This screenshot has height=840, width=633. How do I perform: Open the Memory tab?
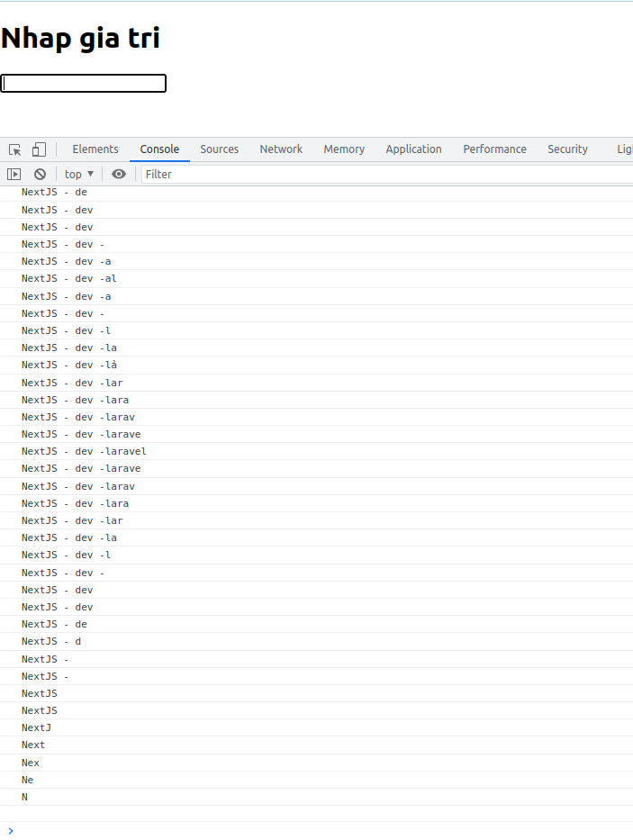click(x=344, y=149)
